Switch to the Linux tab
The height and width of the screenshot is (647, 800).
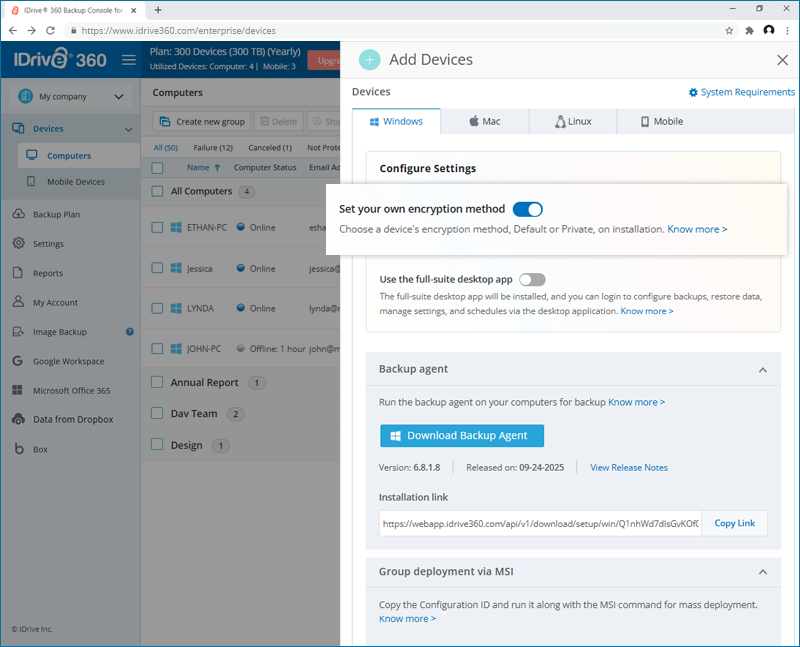click(573, 121)
